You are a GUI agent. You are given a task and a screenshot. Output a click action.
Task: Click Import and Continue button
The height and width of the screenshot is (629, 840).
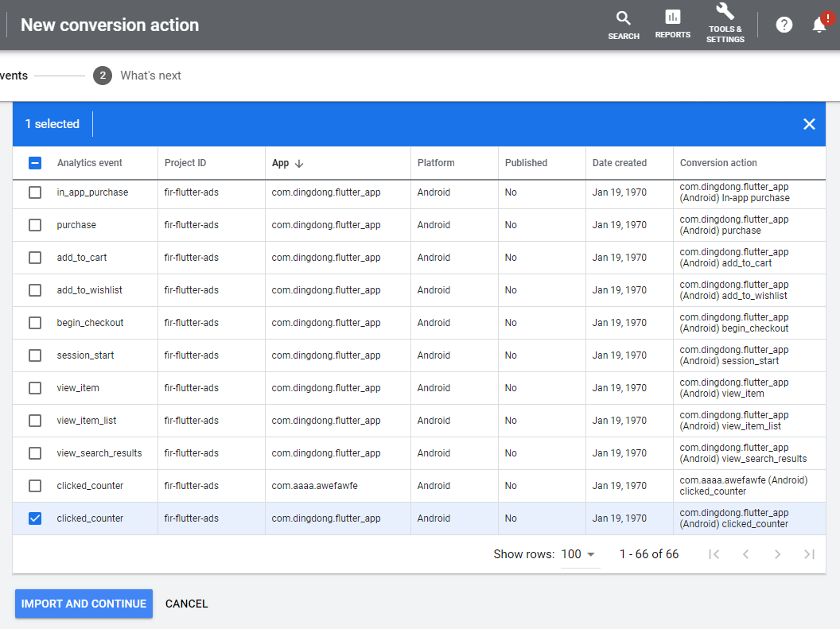pos(84,604)
